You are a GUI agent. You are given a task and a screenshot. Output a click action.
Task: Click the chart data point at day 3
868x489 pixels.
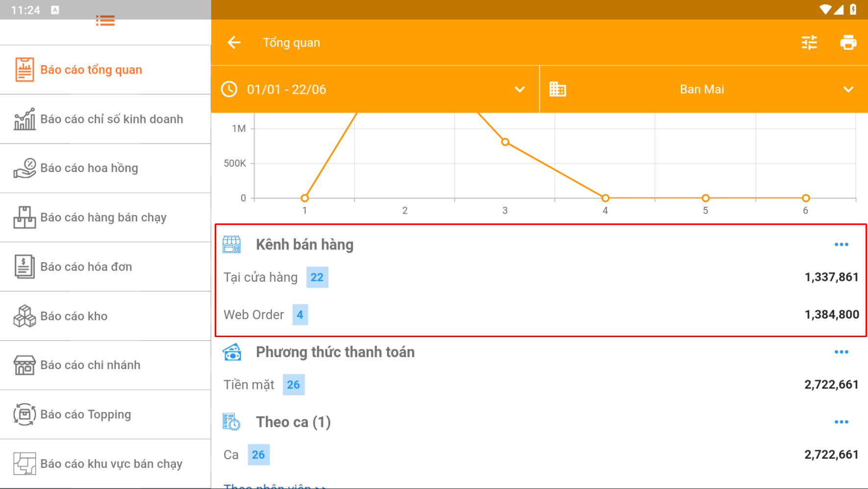[x=505, y=142]
